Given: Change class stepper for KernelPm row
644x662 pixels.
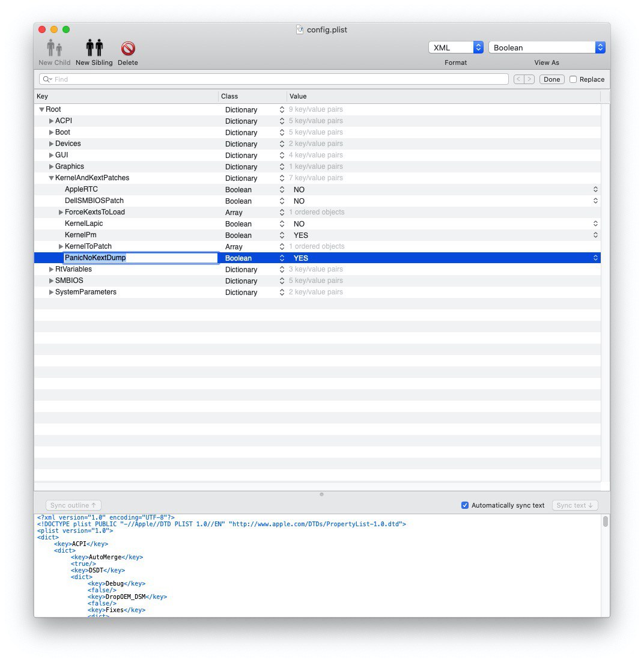Looking at the screenshot, I should coord(282,235).
